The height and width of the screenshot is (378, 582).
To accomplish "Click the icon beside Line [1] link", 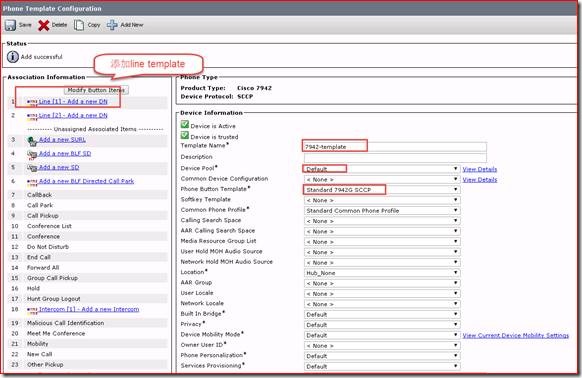I will coord(32,102).
